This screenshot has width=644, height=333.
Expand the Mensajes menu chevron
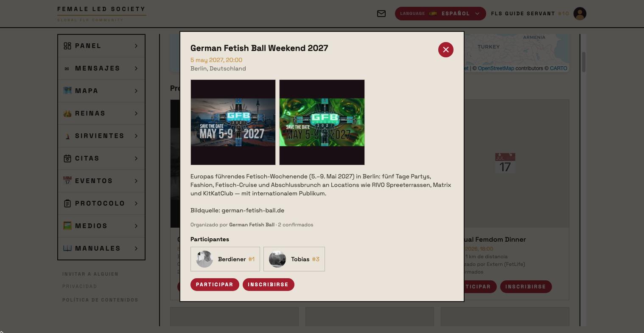(x=136, y=68)
